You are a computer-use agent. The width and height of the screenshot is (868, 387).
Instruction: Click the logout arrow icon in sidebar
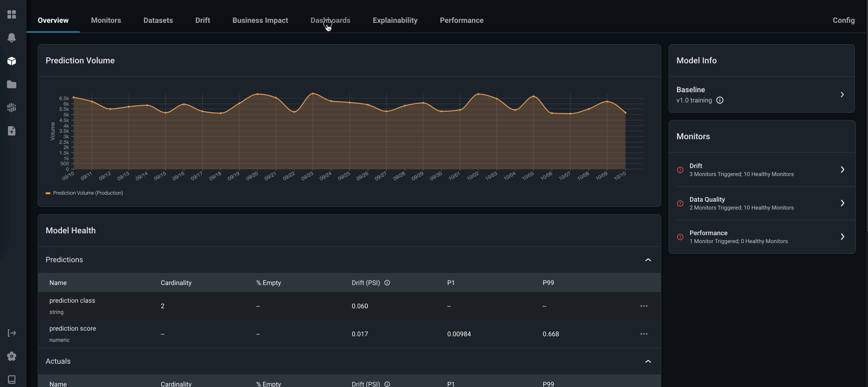(12, 333)
